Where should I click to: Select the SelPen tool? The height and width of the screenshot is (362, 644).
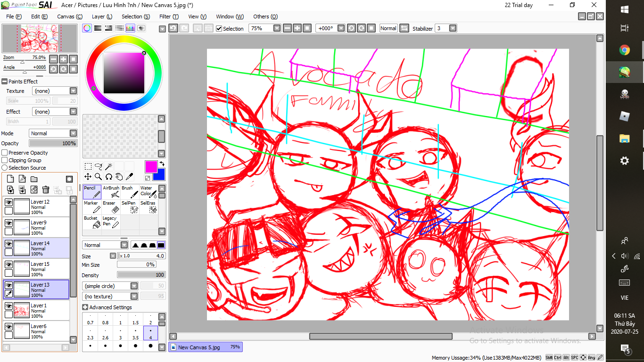[x=130, y=207]
